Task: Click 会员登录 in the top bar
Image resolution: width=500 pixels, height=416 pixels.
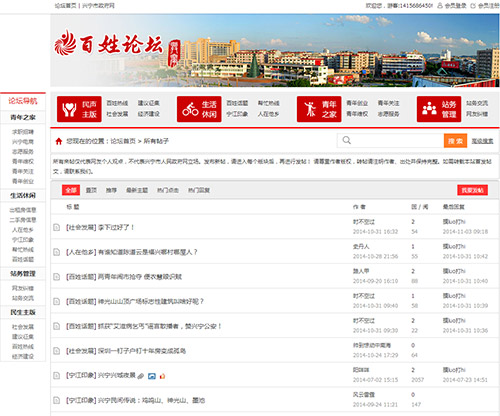Action: tap(455, 6)
